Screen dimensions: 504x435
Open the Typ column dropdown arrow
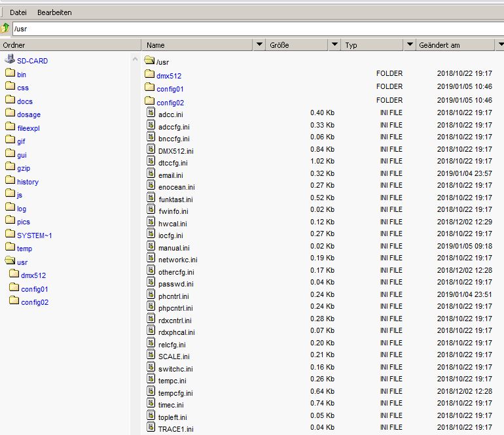click(410, 44)
